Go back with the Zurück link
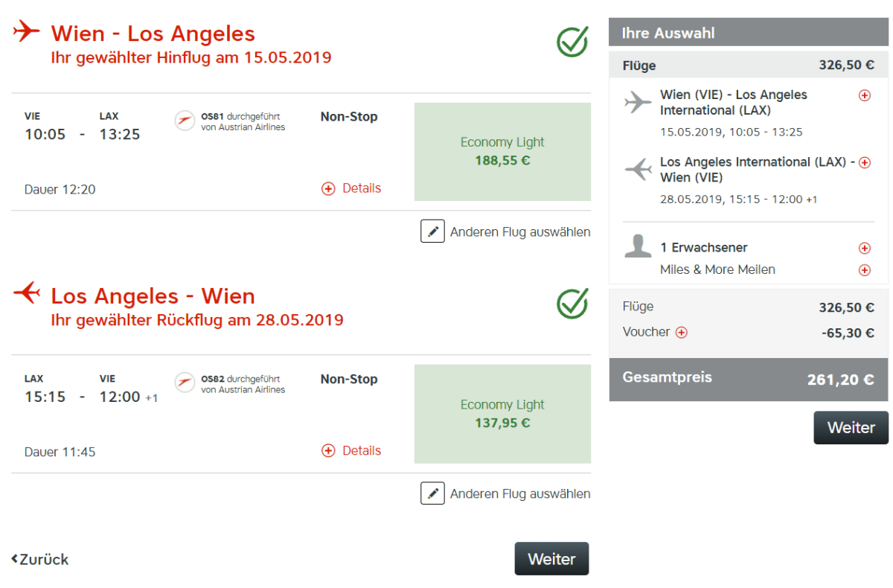The image size is (893, 588). (40, 560)
